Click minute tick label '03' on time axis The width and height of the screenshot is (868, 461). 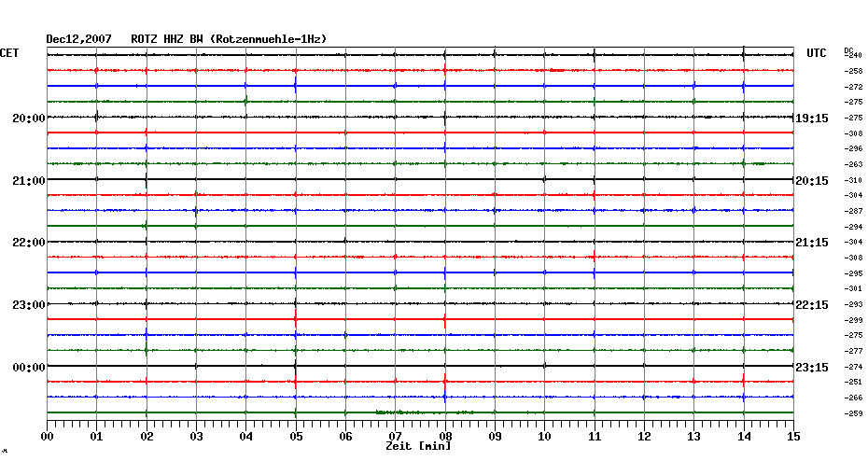197,437
